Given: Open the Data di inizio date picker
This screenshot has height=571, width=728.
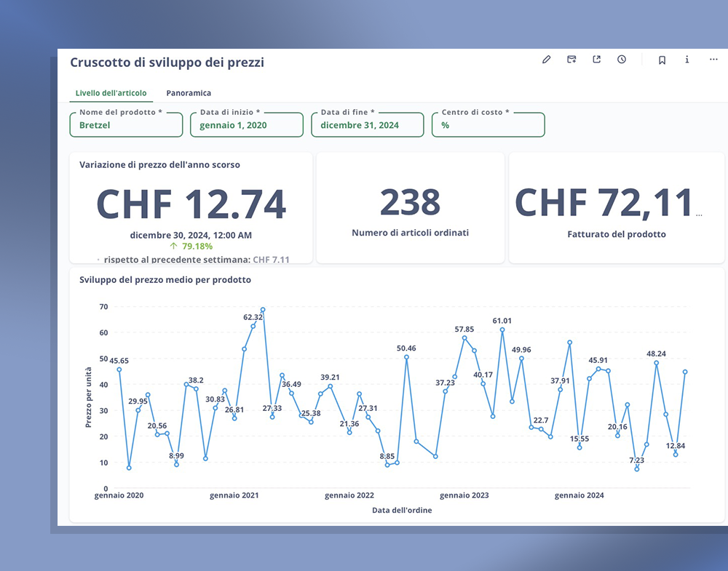Looking at the screenshot, I should tap(247, 125).
